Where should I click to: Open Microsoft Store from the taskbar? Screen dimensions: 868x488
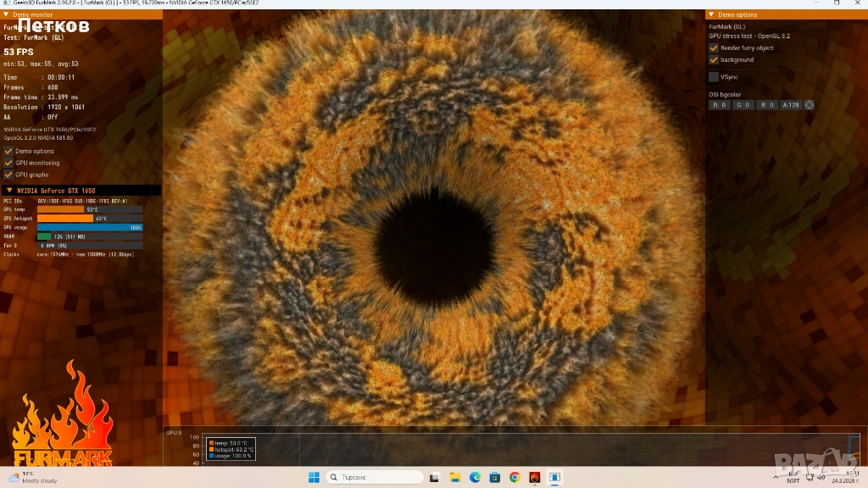click(x=494, y=477)
